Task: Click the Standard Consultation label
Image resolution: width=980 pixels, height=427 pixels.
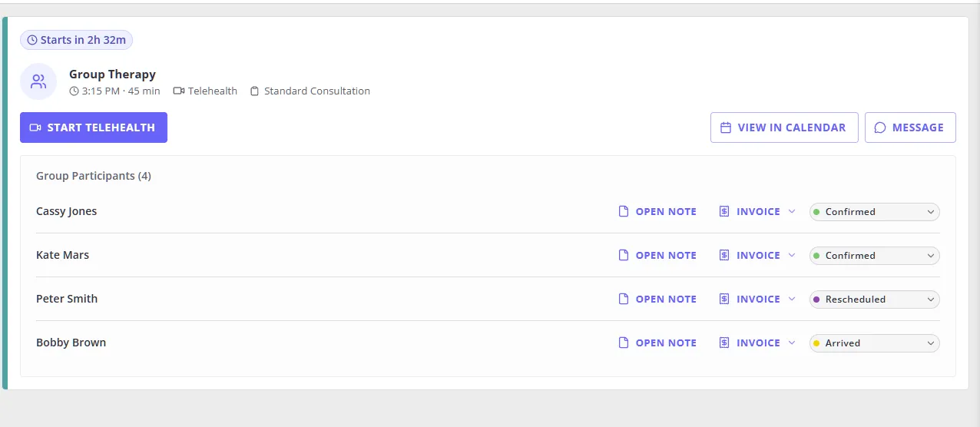Action: pyautogui.click(x=317, y=91)
